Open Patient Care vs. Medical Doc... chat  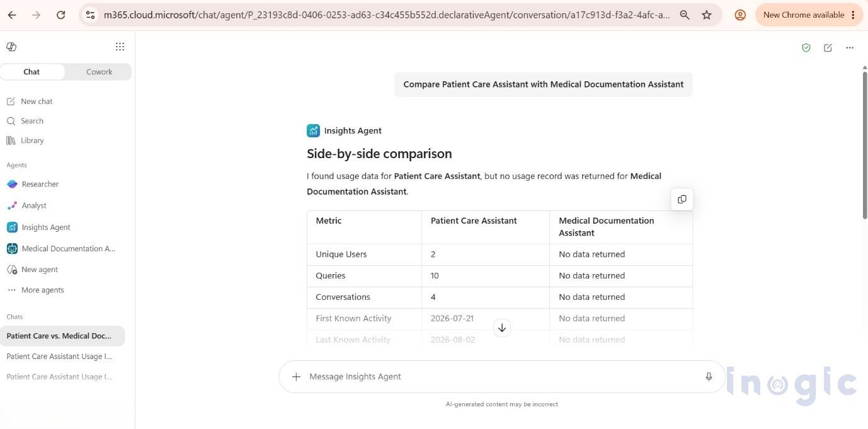pyautogui.click(x=62, y=336)
